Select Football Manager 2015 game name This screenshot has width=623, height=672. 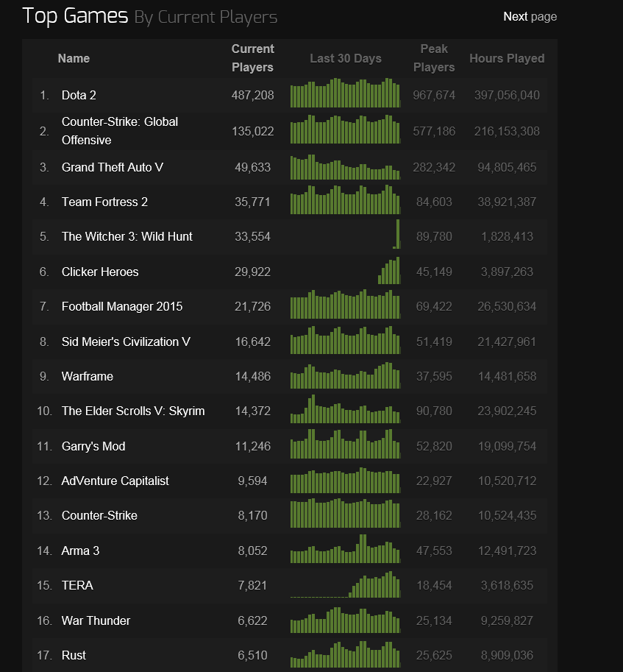[122, 306]
